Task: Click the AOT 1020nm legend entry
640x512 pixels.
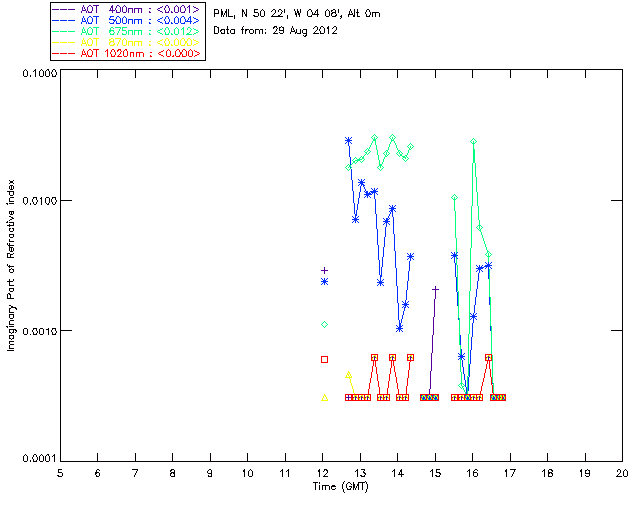Action: pyautogui.click(x=127, y=53)
